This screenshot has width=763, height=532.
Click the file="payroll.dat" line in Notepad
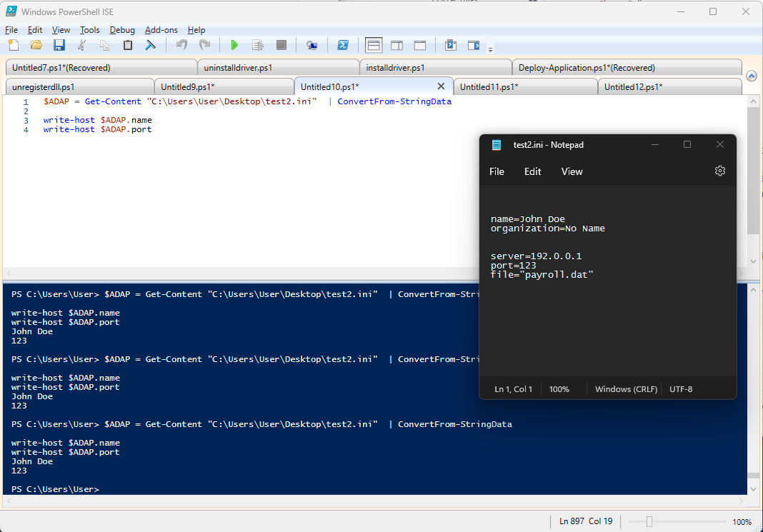(542, 275)
